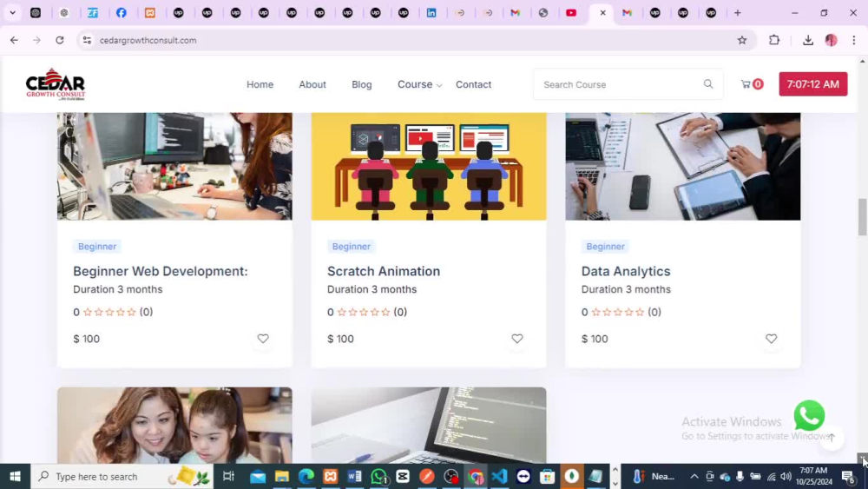Click Beginner badge on Scratch Animation card

pyautogui.click(x=351, y=247)
